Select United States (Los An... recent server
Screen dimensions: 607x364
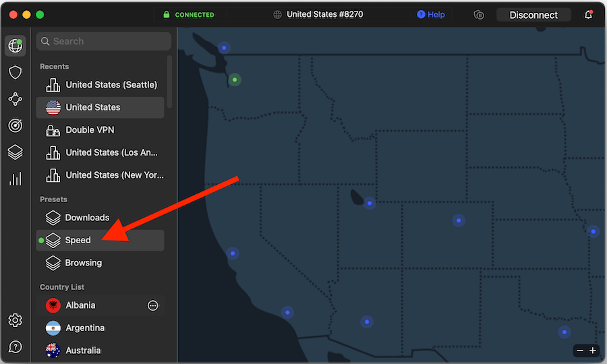coord(100,152)
